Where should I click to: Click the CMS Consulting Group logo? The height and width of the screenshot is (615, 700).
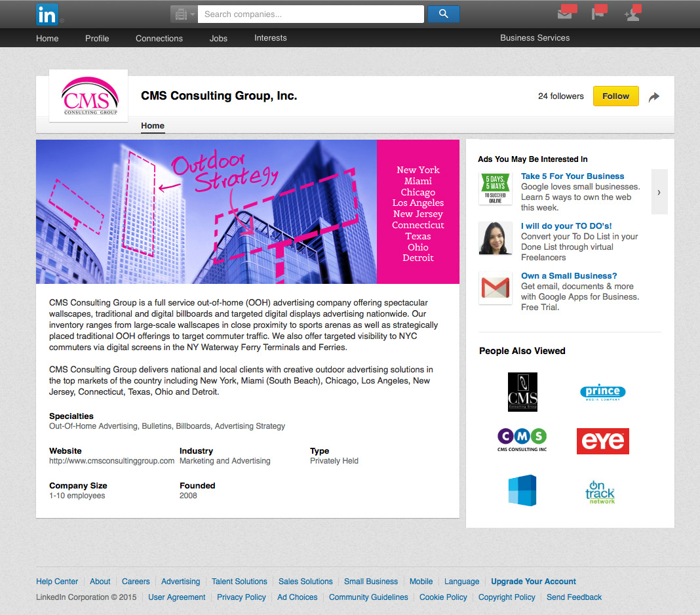[88, 96]
